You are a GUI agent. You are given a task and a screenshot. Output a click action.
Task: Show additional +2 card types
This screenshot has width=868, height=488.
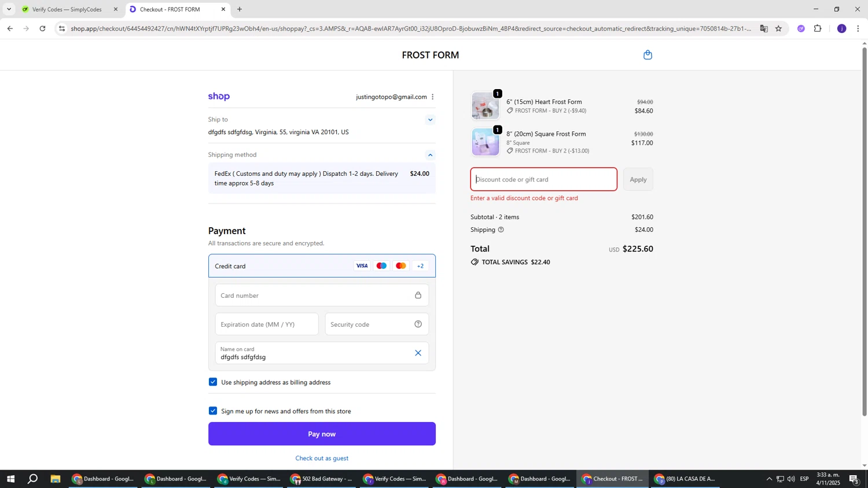[x=421, y=266]
